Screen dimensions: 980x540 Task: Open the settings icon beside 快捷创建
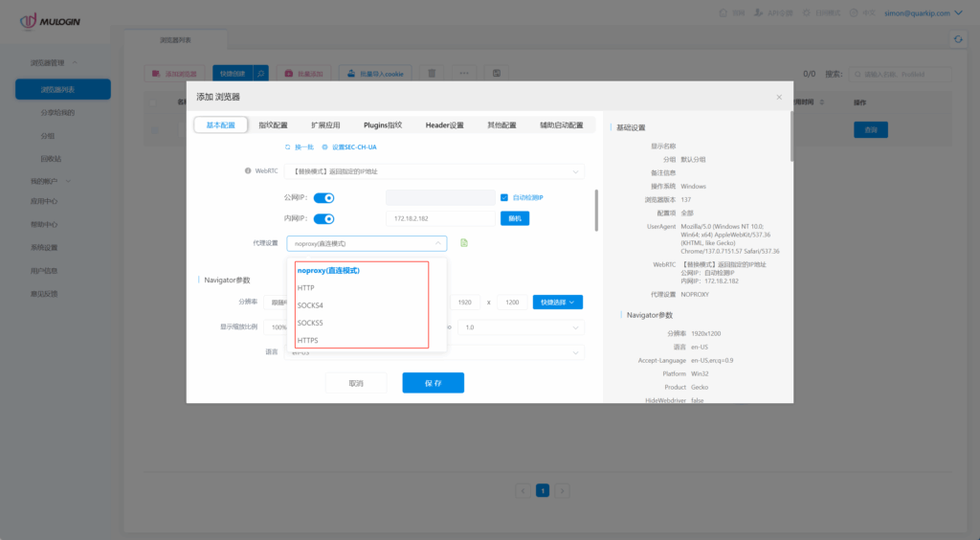pos(260,73)
